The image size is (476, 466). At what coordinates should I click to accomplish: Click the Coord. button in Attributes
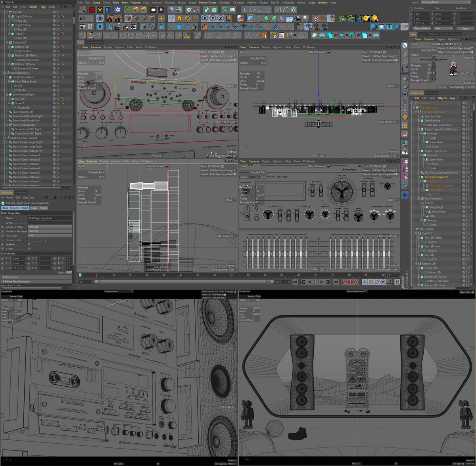tap(15, 208)
